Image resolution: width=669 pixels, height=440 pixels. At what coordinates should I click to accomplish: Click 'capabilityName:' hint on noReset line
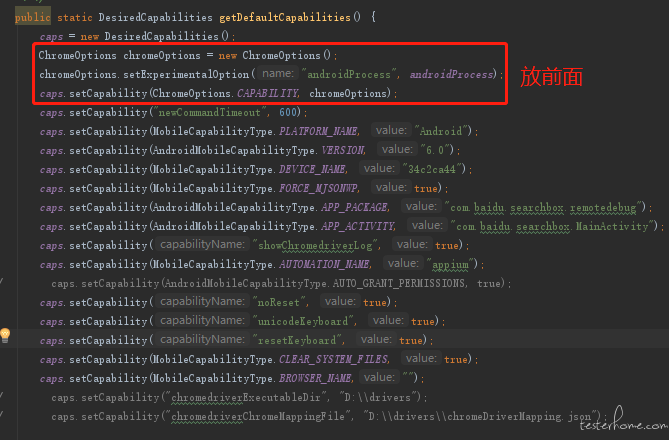(202, 301)
